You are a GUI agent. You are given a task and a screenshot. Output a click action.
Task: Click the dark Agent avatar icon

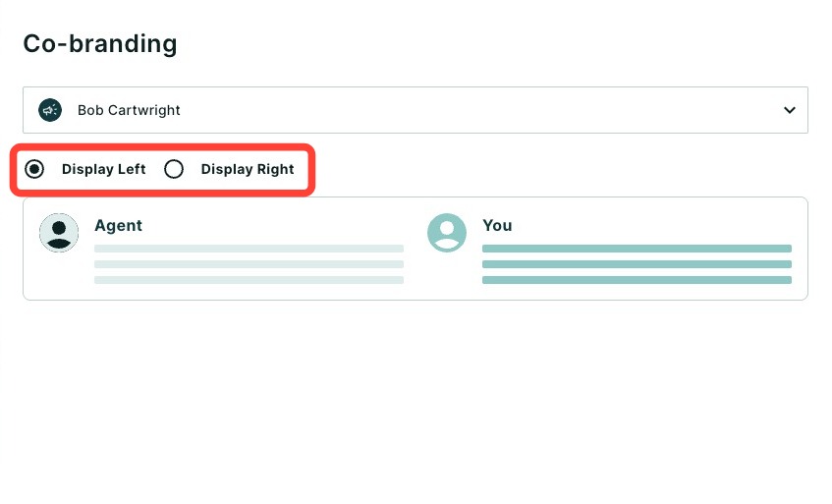(59, 233)
